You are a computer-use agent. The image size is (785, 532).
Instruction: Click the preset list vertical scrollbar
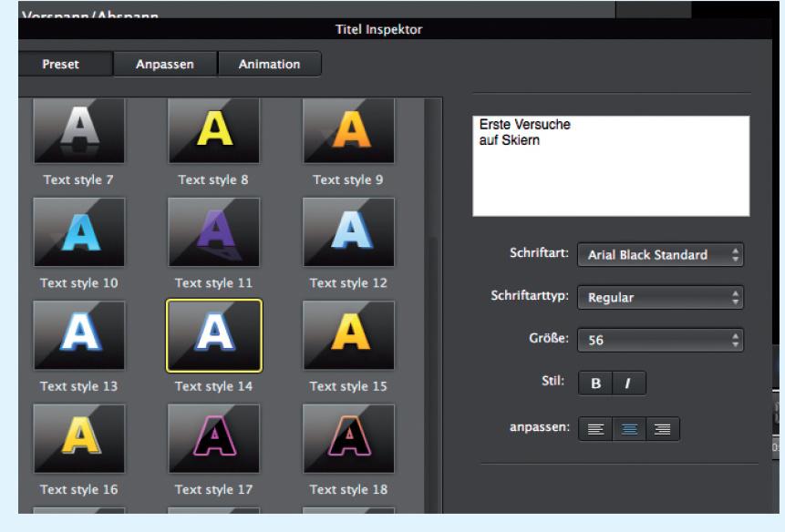pyautogui.click(x=432, y=305)
